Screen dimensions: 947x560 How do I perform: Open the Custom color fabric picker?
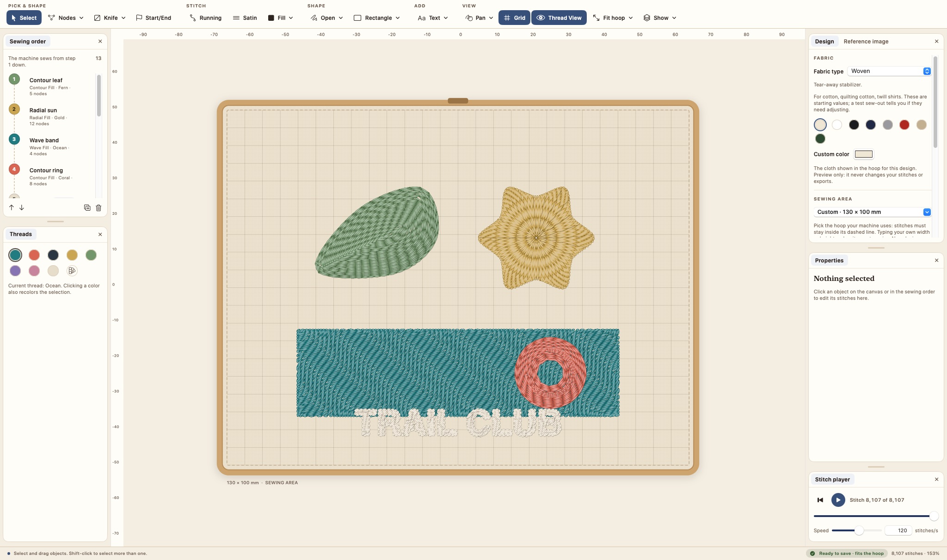click(863, 154)
